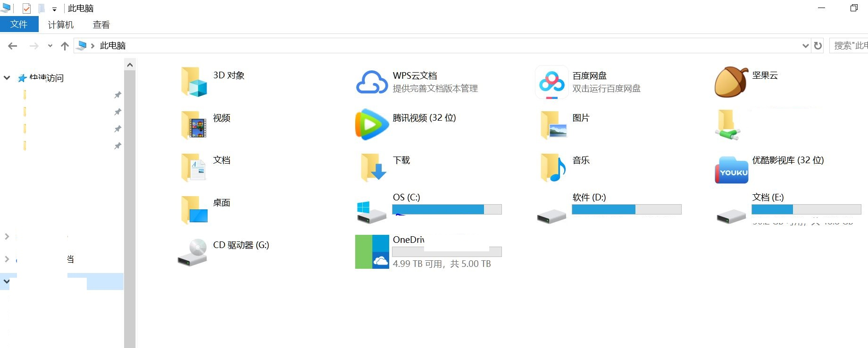The image size is (868, 348).
Task: Click the OS (C:) storage usage bar
Action: tap(447, 209)
